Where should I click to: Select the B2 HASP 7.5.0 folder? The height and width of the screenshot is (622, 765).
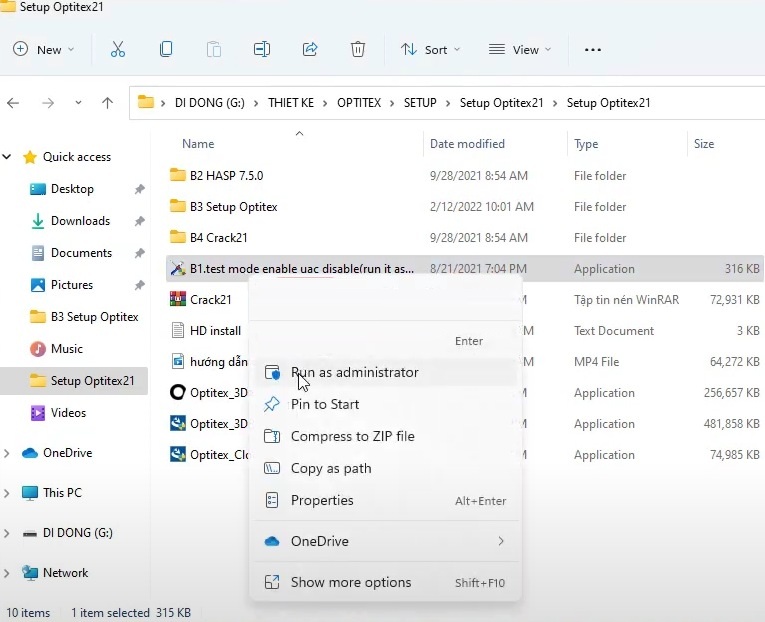226,175
